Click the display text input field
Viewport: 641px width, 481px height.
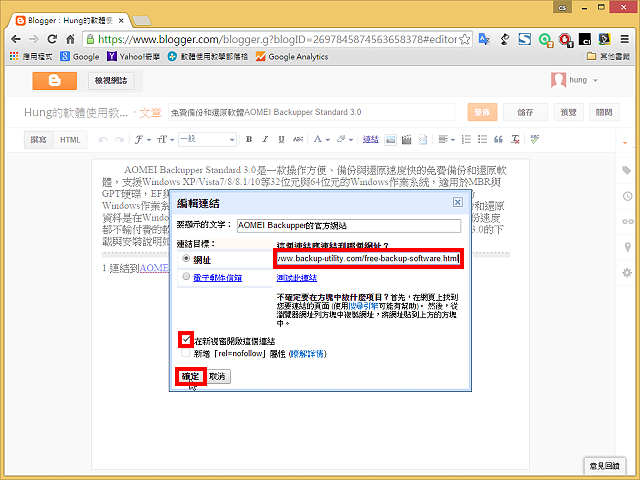point(349,226)
